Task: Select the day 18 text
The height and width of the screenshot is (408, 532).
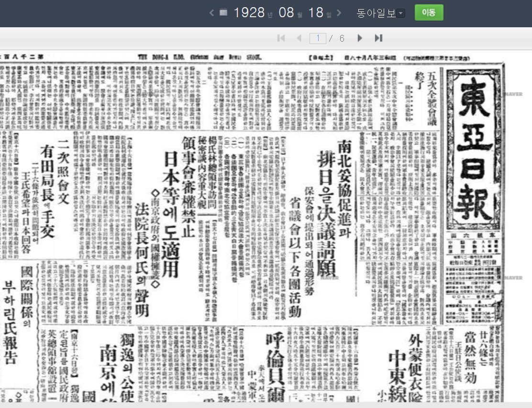Action: (x=316, y=13)
